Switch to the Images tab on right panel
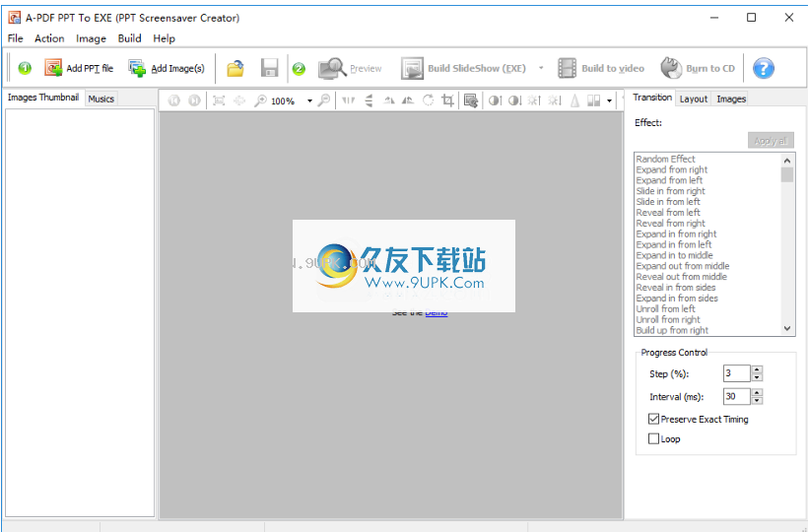 click(731, 99)
